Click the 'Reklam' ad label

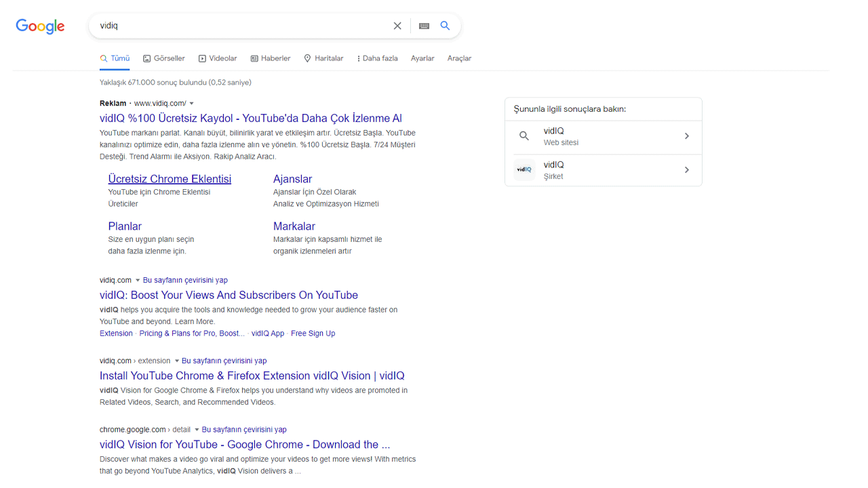tap(113, 104)
